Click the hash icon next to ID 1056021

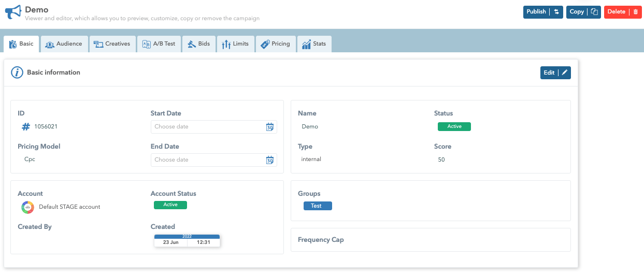pos(26,126)
